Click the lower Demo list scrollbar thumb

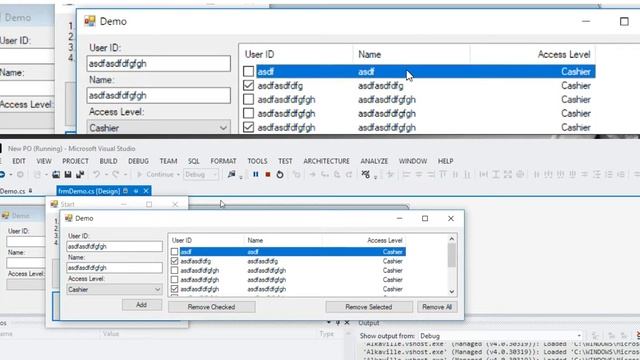pyautogui.click(x=451, y=255)
